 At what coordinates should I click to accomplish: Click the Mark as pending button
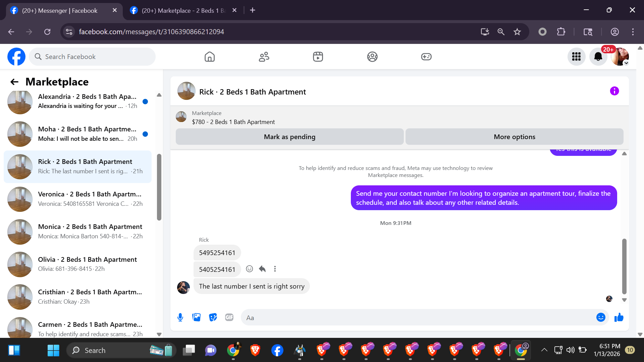coord(289,137)
